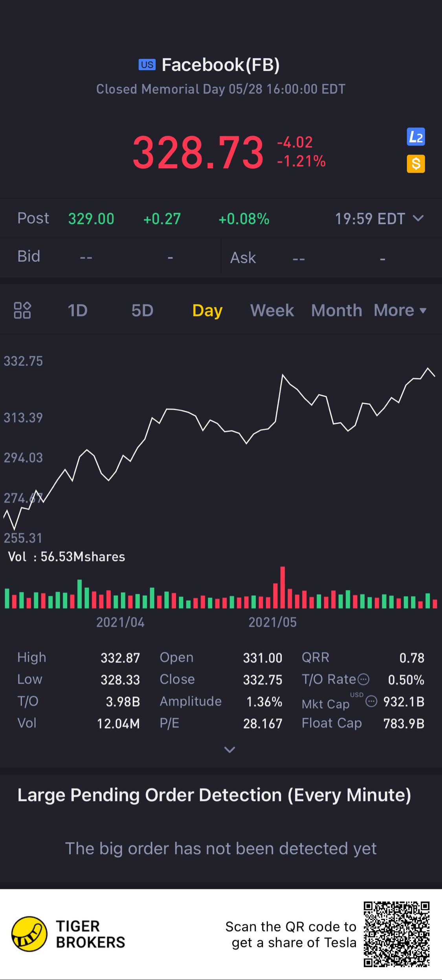Switch to the 1D chart tab
Viewport: 442px width, 980px height.
(77, 310)
